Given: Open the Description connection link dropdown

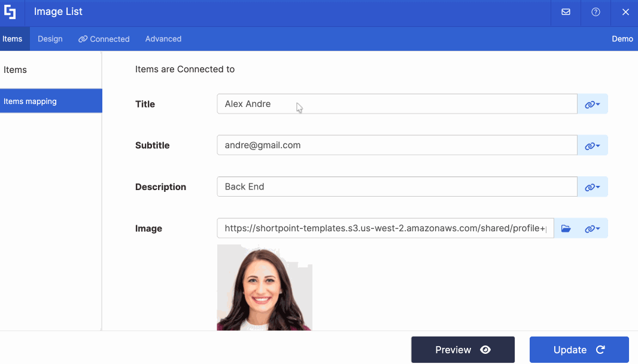Looking at the screenshot, I should 593,187.
